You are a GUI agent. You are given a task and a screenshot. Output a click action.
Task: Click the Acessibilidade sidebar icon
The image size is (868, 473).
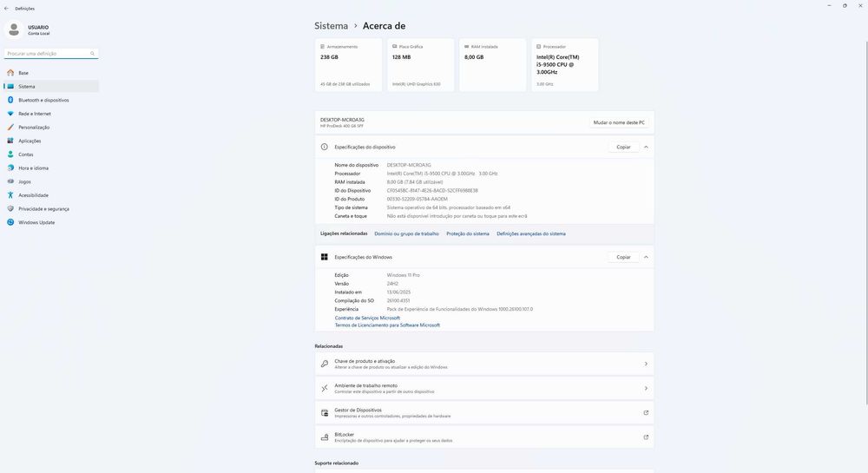point(10,195)
